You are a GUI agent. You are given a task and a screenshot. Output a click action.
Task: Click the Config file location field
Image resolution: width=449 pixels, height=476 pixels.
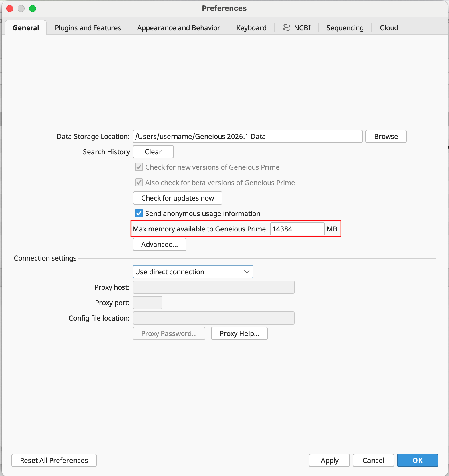coord(213,318)
